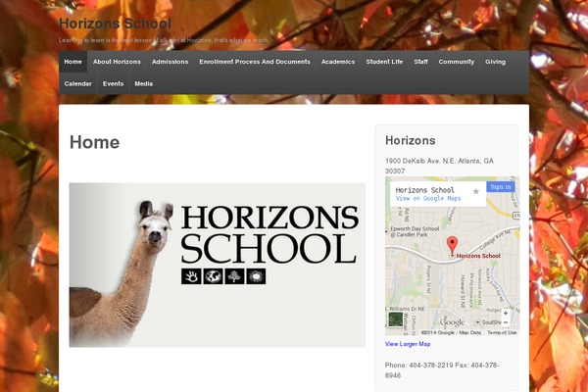Open the About Horizons menu
Image resolution: width=588 pixels, height=392 pixels.
(x=117, y=62)
